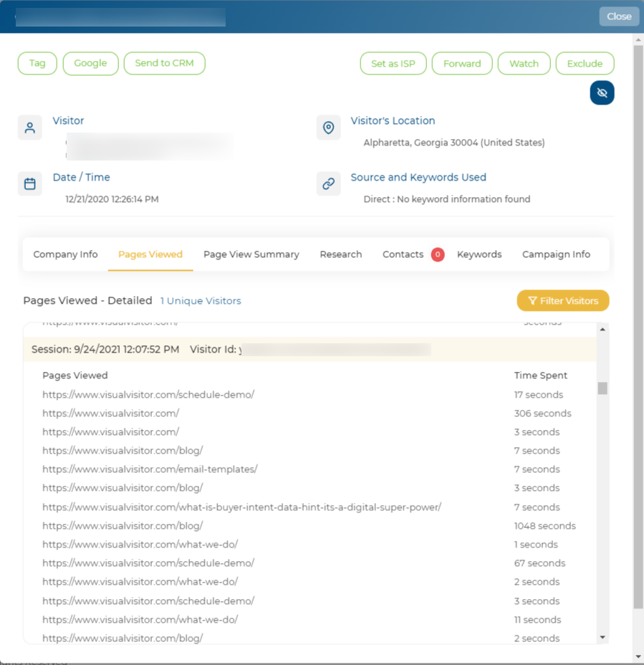Image resolution: width=644 pixels, height=665 pixels.
Task: Exclude this visitor
Action: tap(585, 64)
